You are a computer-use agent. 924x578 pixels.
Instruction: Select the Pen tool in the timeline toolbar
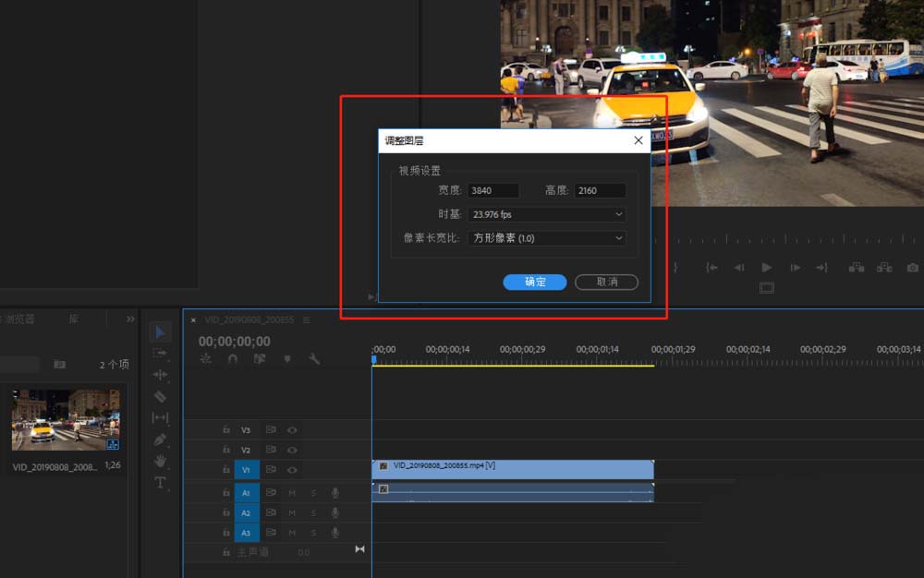[159, 440]
